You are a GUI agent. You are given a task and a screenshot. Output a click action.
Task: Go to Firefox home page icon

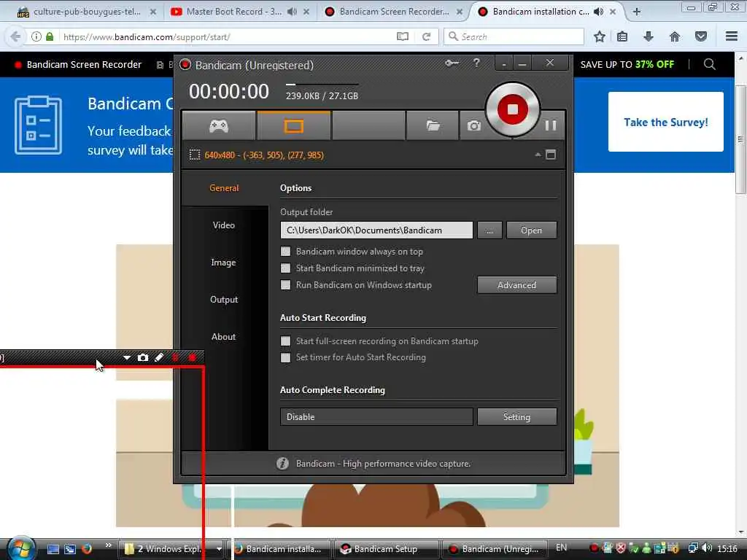[675, 36]
